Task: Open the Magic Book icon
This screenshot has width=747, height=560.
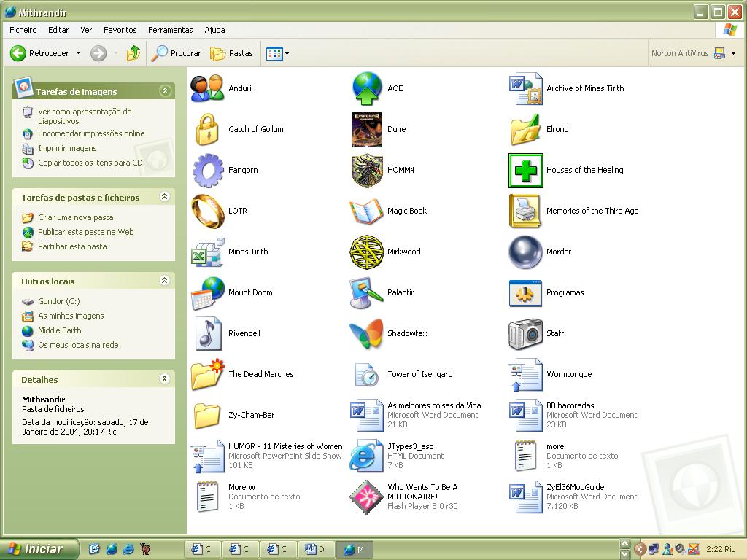Action: tap(366, 211)
